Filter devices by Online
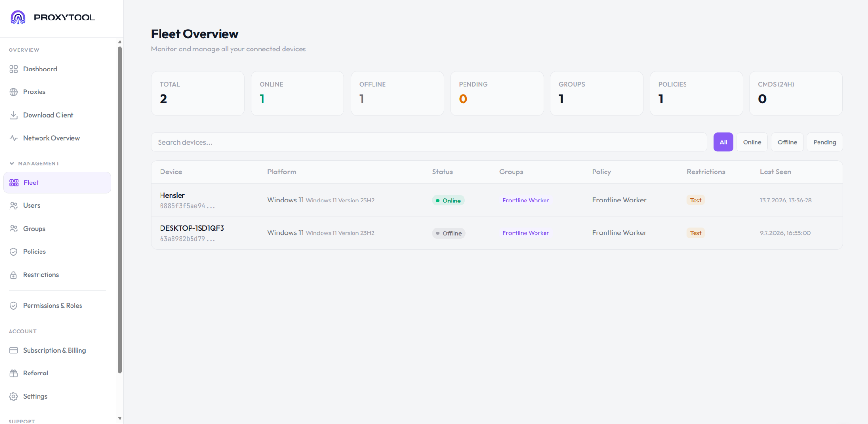The image size is (868, 424). [752, 142]
